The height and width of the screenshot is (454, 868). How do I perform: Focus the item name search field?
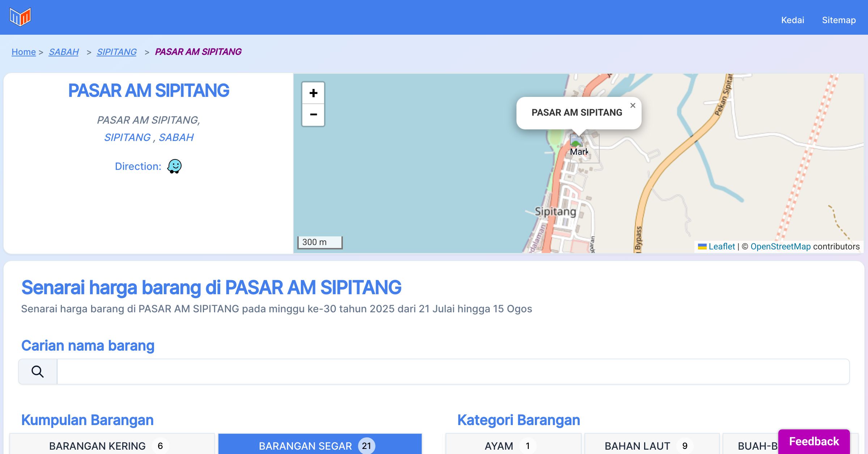[453, 372]
